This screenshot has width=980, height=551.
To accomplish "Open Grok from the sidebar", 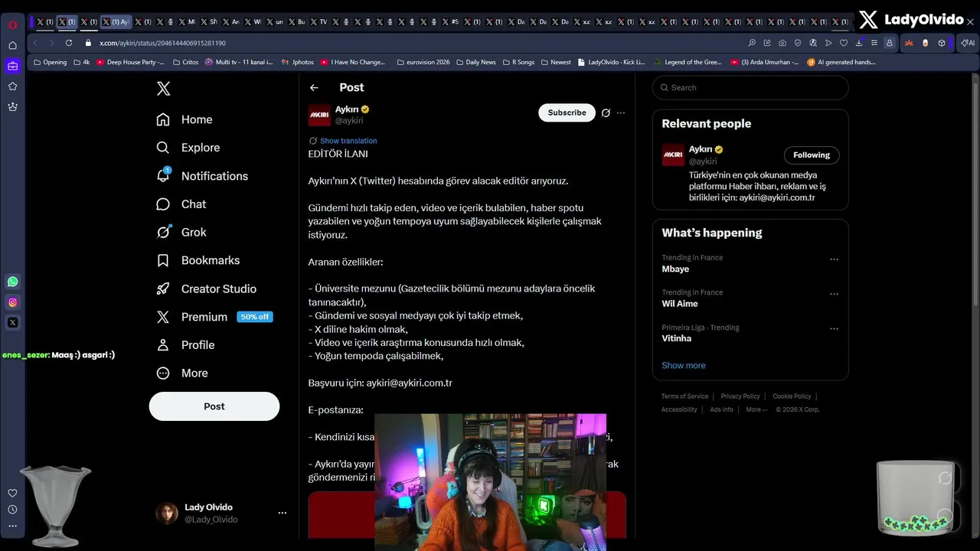I will [x=181, y=232].
